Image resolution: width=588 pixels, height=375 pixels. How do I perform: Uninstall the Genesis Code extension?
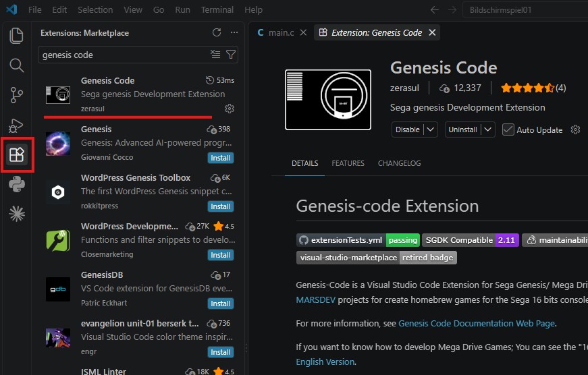tap(462, 129)
